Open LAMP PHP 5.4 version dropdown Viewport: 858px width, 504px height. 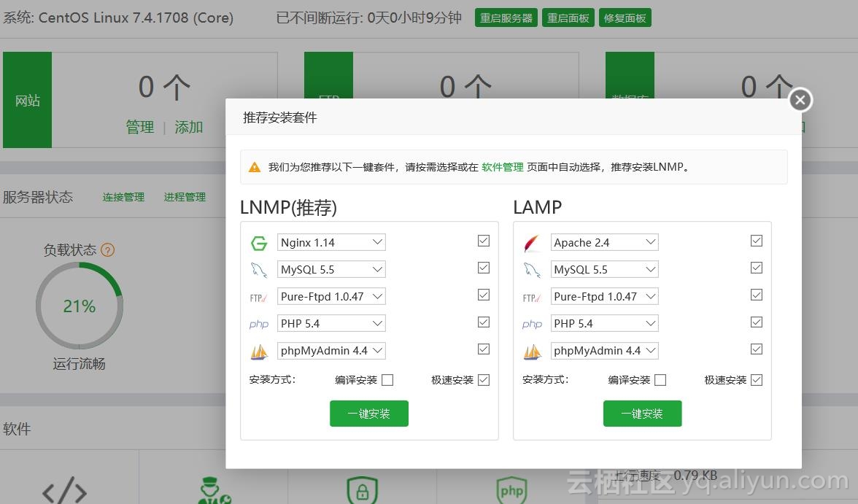point(604,323)
